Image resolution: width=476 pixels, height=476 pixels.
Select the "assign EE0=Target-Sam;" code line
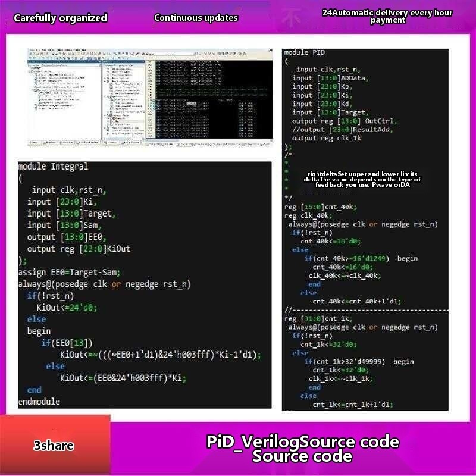69,273
